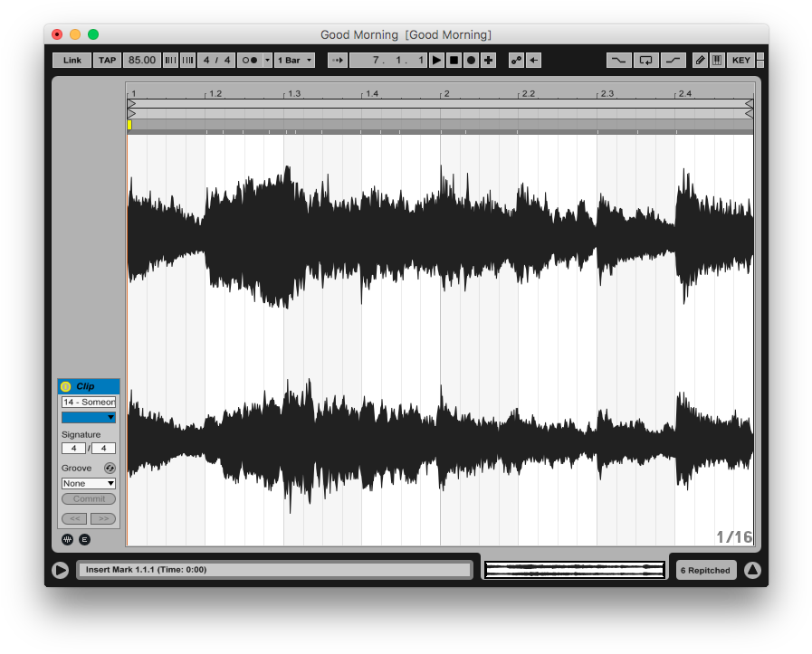The width and height of the screenshot is (812, 654).
Task: Click the clip overview waveform thumbnail
Action: (574, 570)
